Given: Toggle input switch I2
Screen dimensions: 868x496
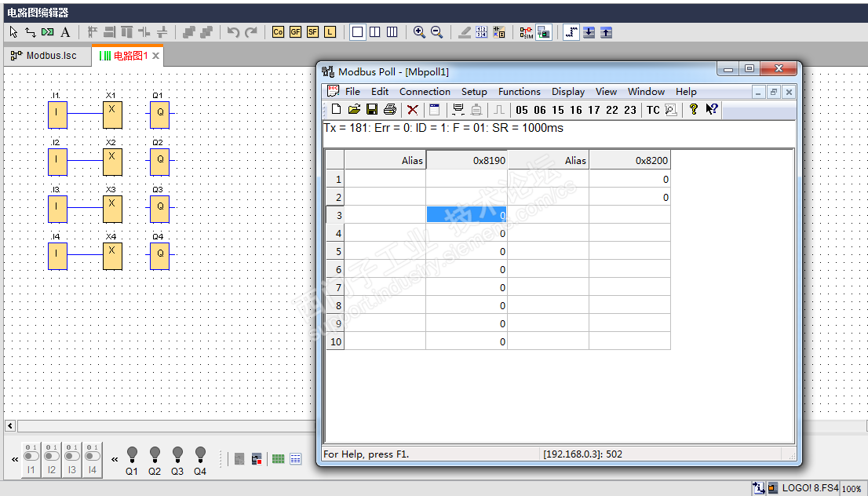Looking at the screenshot, I should click(52, 459).
